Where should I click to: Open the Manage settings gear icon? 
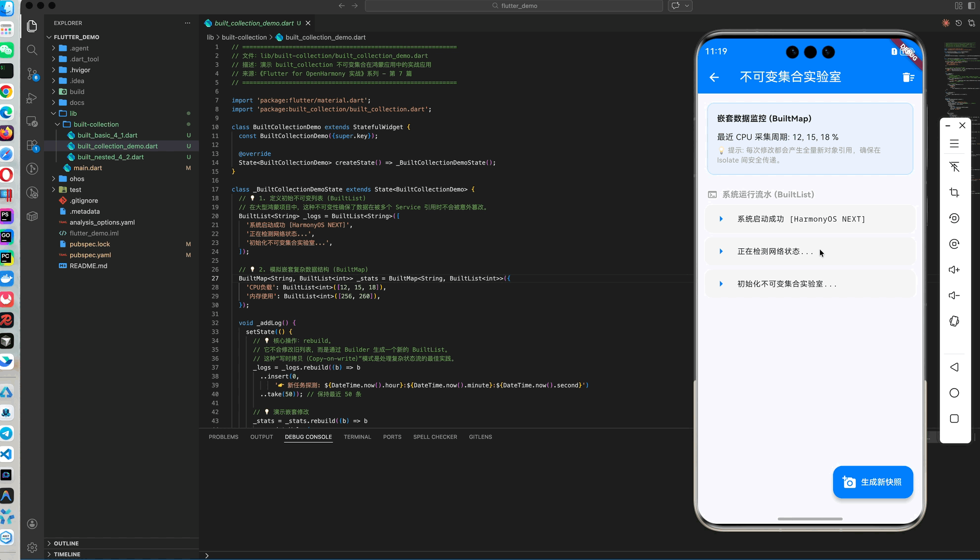click(32, 547)
